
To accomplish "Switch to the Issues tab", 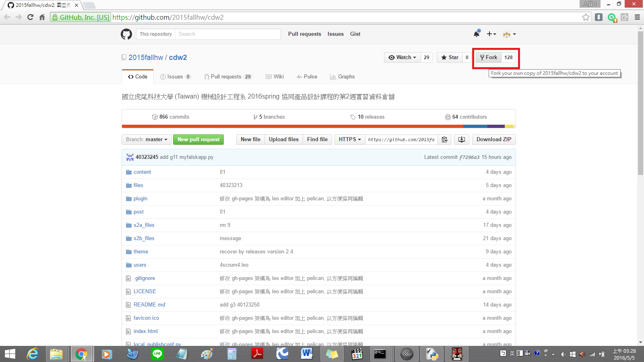I will 175,77.
